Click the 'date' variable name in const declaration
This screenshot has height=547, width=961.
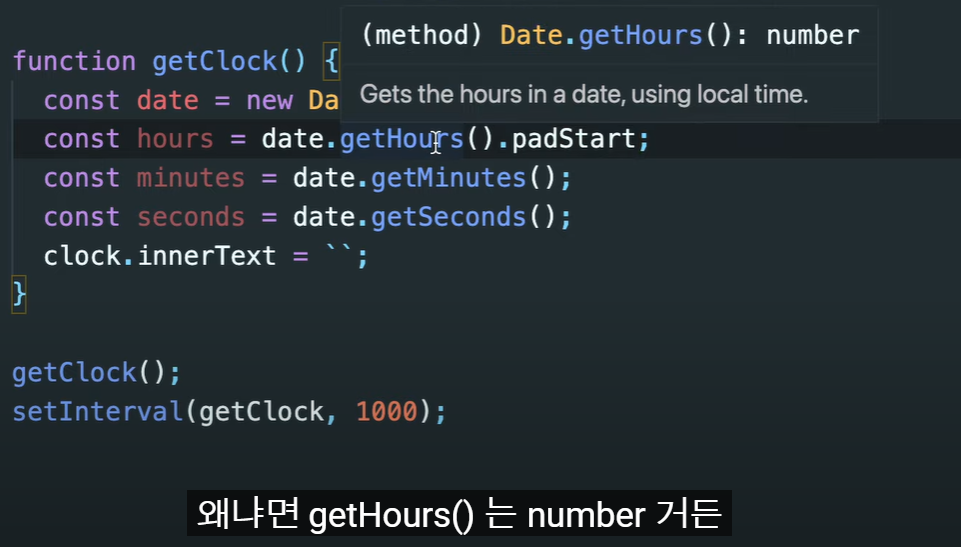tap(167, 100)
